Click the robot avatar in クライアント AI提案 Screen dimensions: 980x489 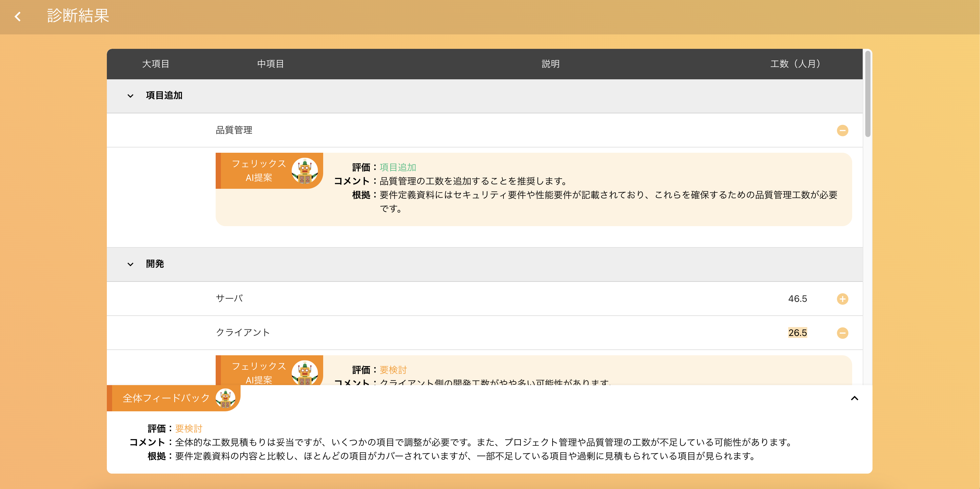[x=305, y=373]
